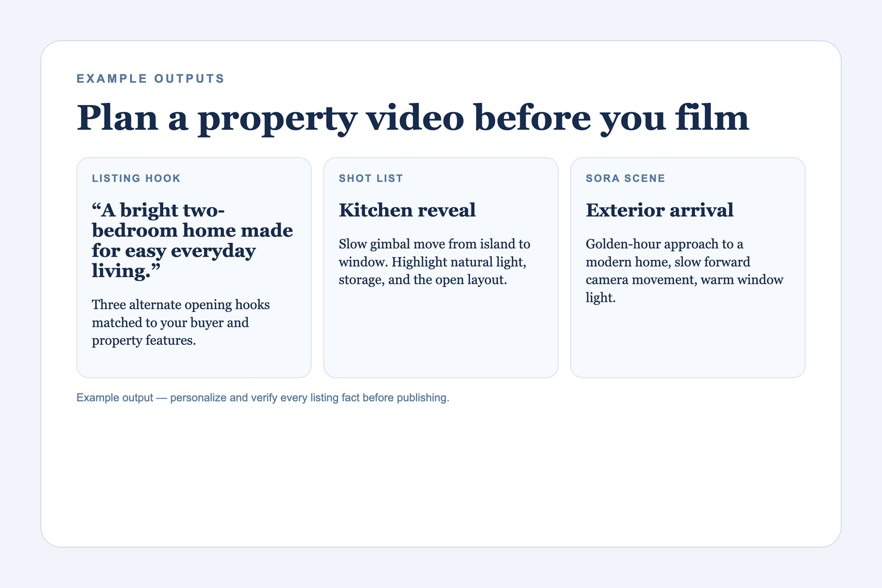The width and height of the screenshot is (882, 588).
Task: Click the 'Three alternate opening hooks' description
Action: 181,322
